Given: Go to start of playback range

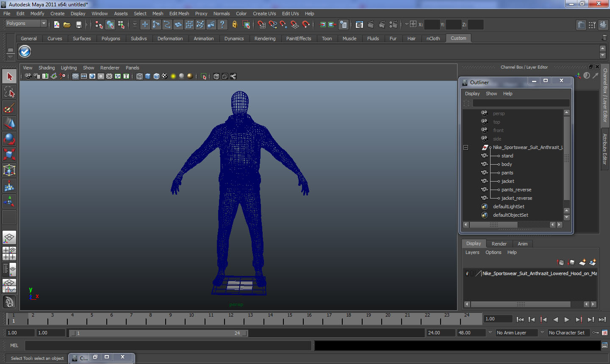Looking at the screenshot, I should pyautogui.click(x=520, y=320).
